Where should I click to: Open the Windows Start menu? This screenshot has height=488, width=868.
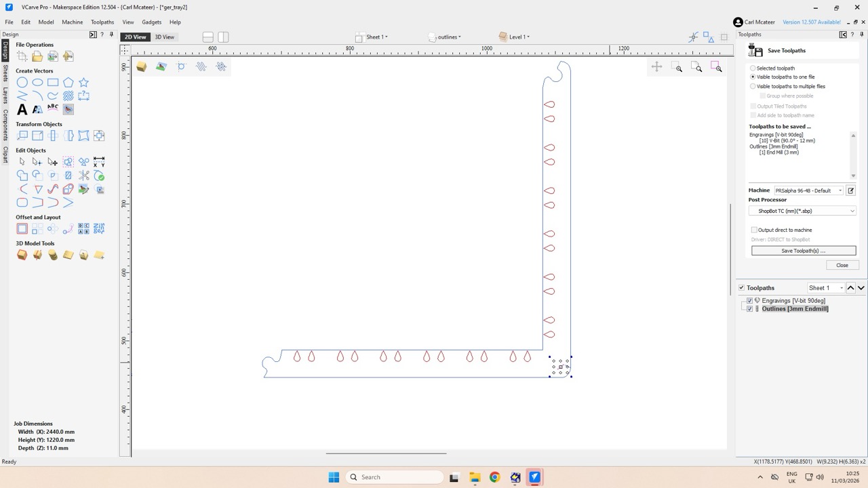(334, 477)
